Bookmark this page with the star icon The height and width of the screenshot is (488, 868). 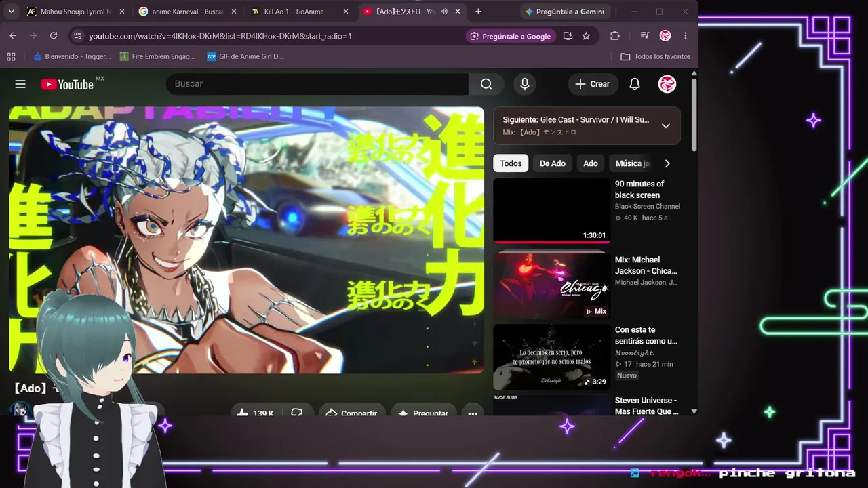(586, 36)
